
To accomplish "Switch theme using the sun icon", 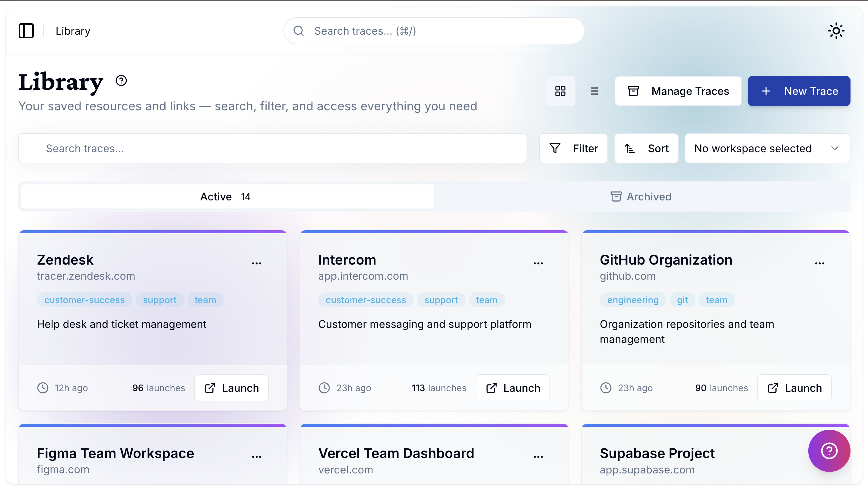I will coord(836,31).
